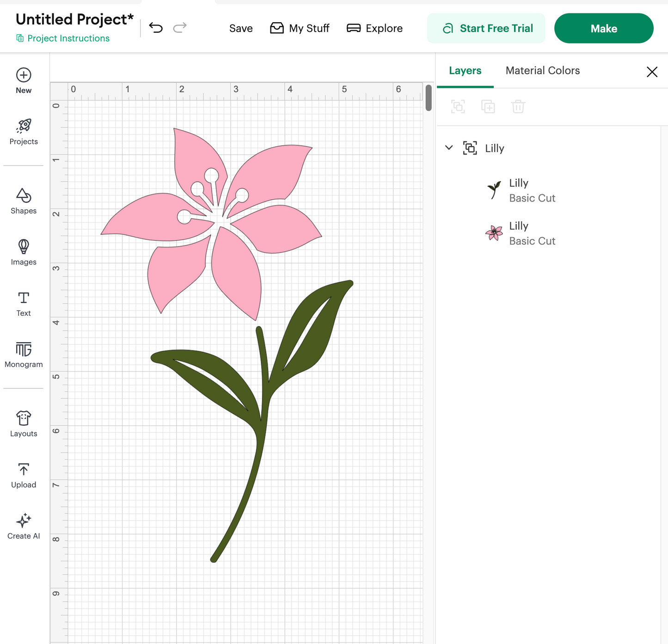Click the Lilly group icon

pyautogui.click(x=470, y=148)
